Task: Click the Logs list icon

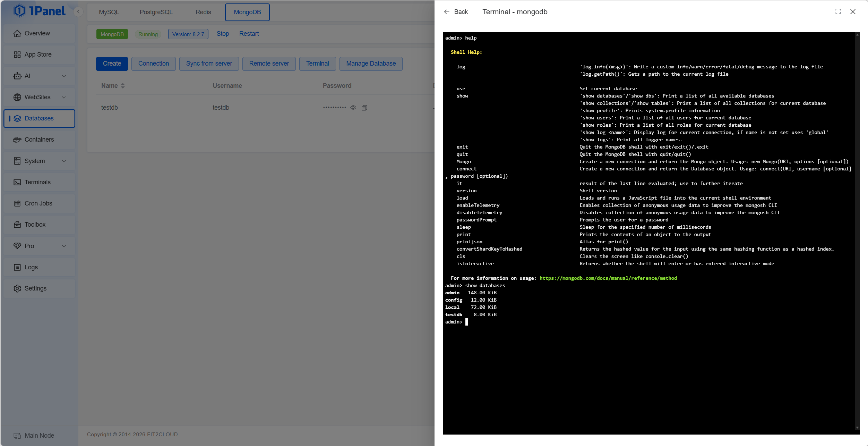Action: (x=17, y=267)
